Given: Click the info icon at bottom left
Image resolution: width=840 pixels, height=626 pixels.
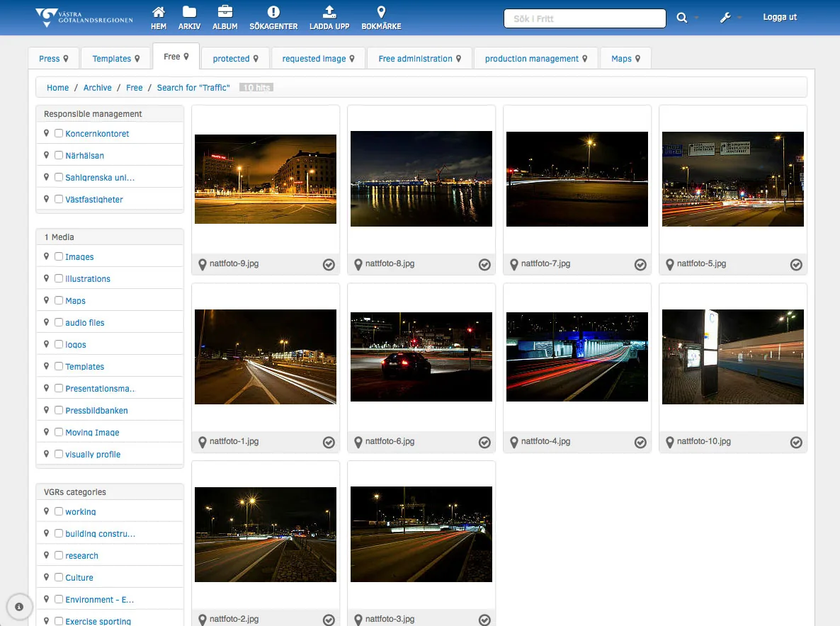Looking at the screenshot, I should (x=19, y=607).
